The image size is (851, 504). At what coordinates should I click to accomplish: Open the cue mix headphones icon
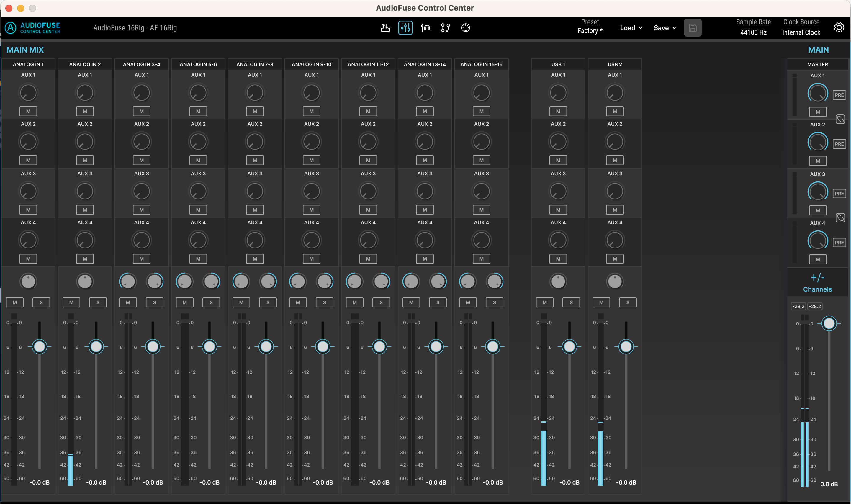[x=425, y=28]
